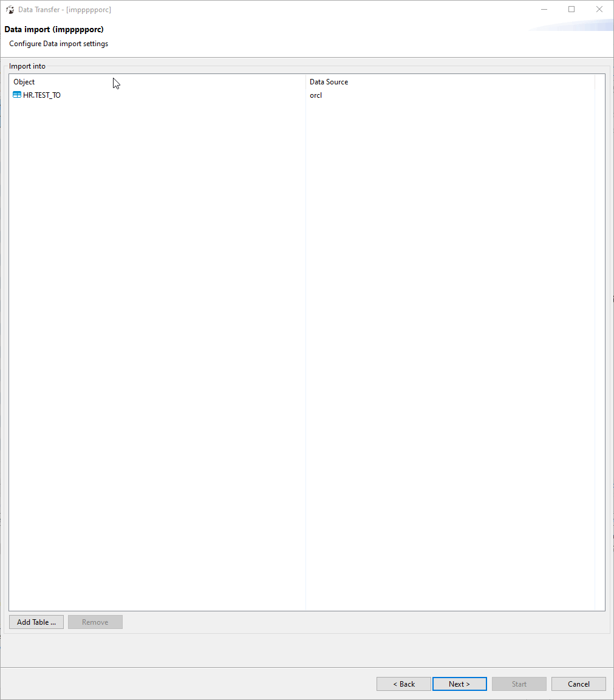Open the Add Table dialog
The width and height of the screenshot is (614, 700).
36,622
